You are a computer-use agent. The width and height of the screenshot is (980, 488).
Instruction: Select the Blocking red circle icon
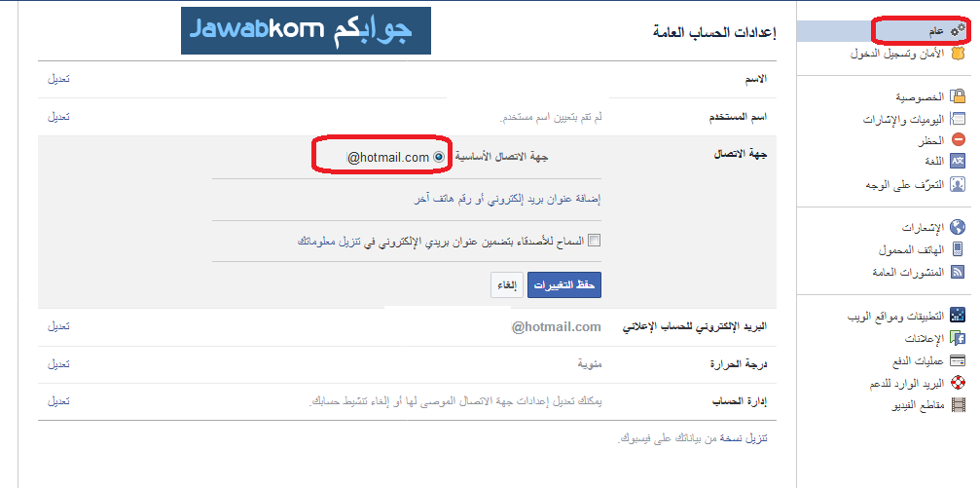tap(958, 139)
